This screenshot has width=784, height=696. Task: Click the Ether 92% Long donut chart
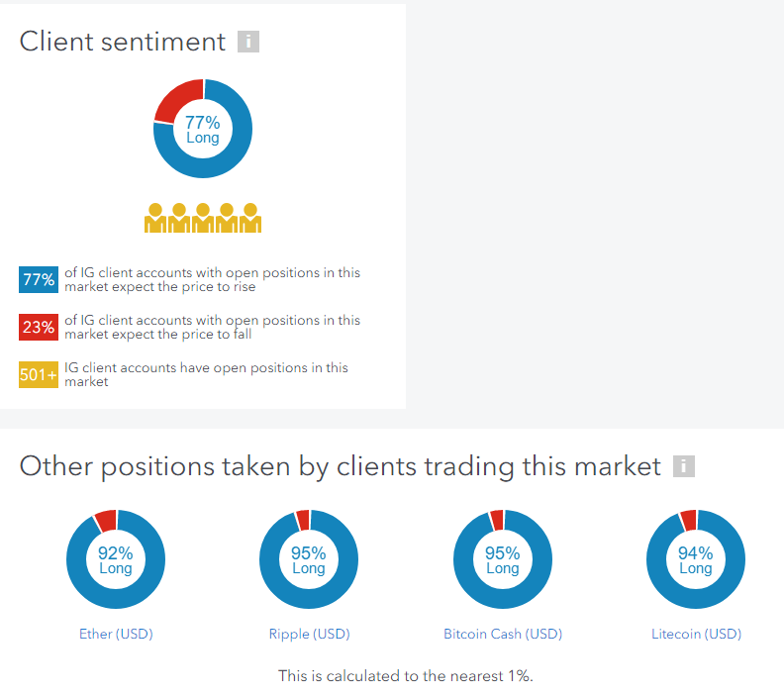pyautogui.click(x=116, y=559)
